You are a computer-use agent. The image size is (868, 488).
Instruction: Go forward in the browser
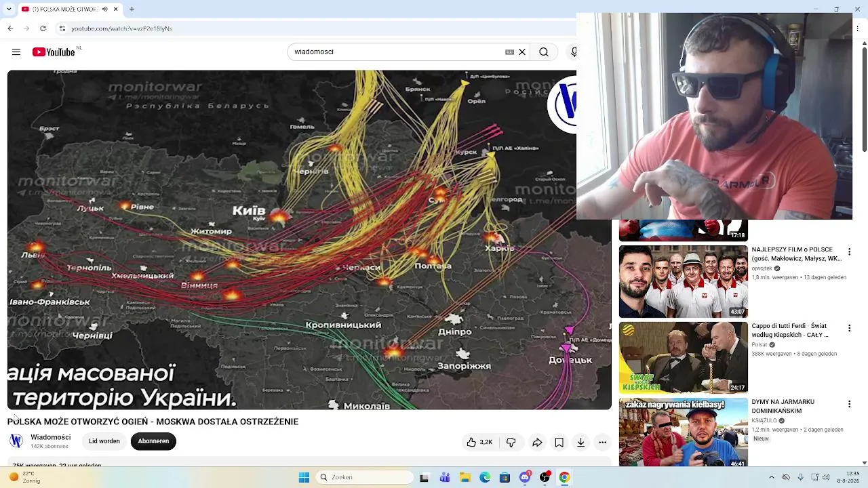(26, 28)
